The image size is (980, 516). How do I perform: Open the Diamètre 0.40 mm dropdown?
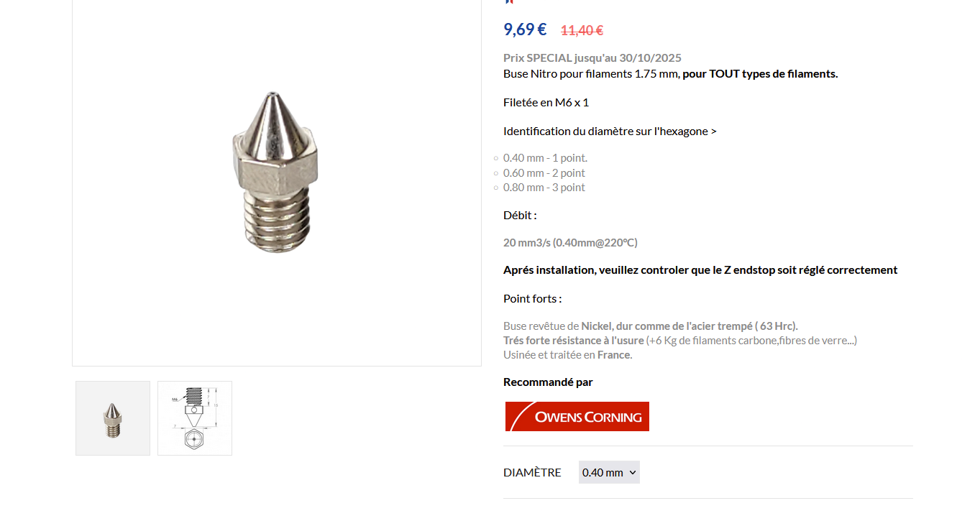point(609,472)
